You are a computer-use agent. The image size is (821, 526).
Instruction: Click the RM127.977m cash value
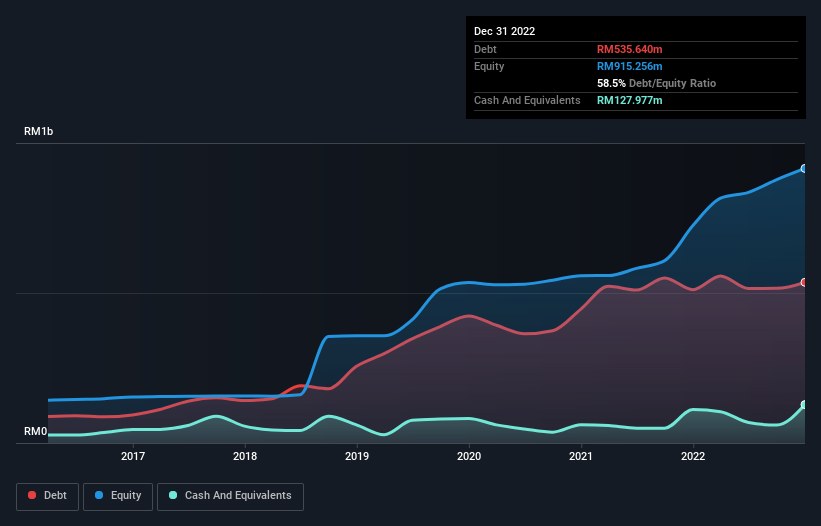pos(629,100)
